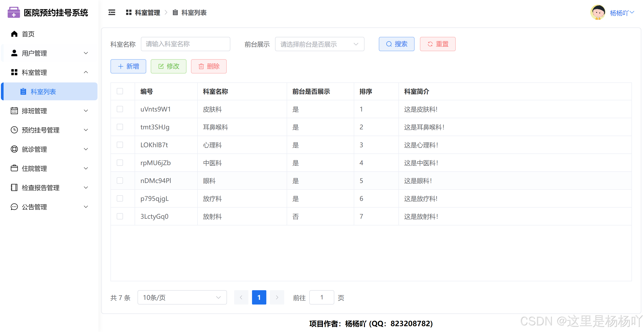This screenshot has width=644, height=332.
Task: Open the 前台展示 filter dropdown
Action: coord(319,44)
